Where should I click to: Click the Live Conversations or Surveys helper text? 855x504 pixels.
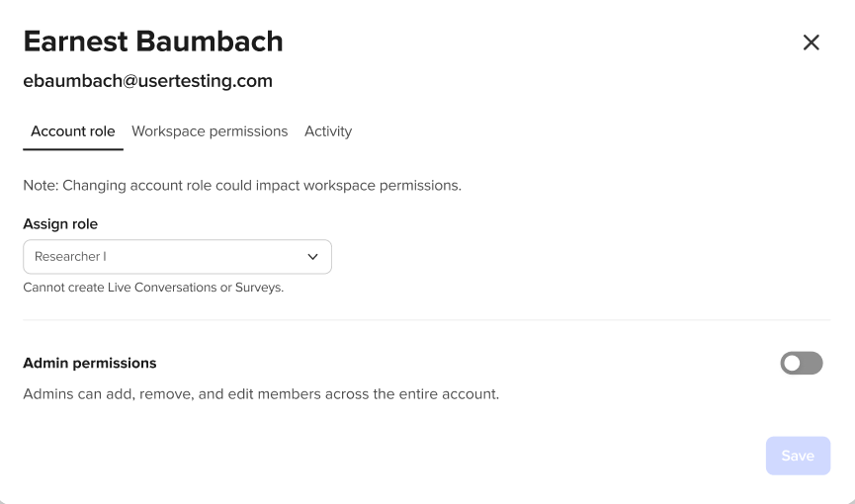(153, 289)
